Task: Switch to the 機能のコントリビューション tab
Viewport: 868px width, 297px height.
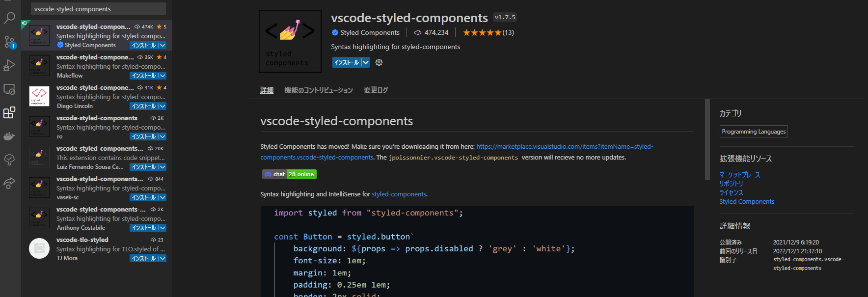Action: [319, 90]
